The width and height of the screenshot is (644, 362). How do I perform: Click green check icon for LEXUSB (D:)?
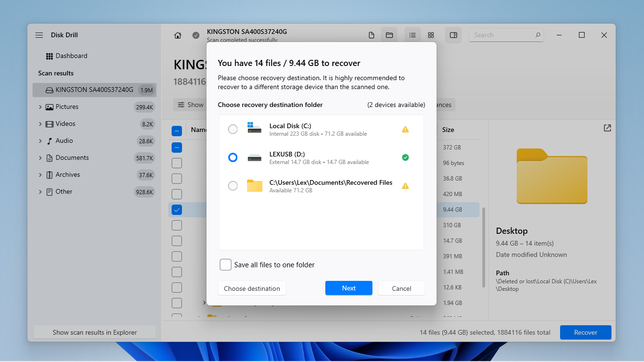(x=405, y=157)
